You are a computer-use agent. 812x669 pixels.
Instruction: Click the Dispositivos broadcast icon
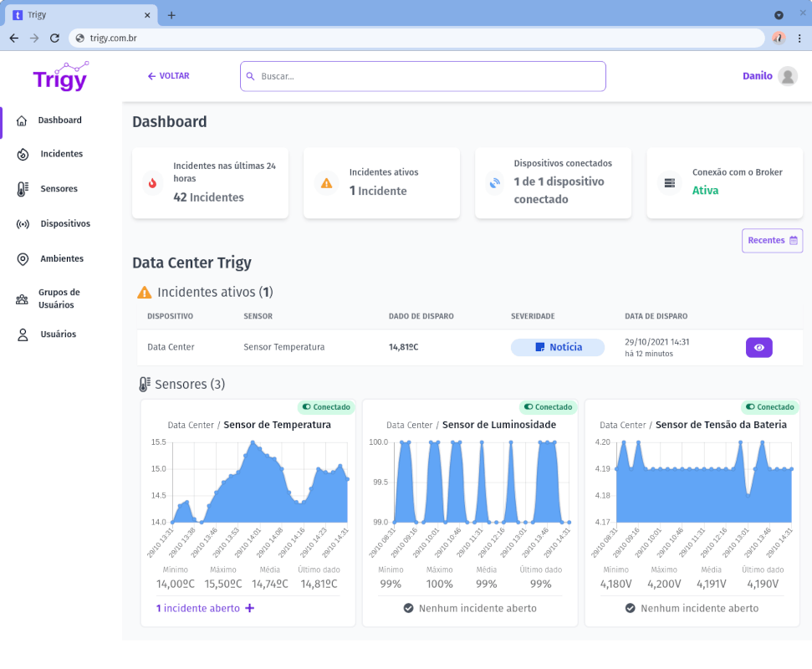[23, 224]
